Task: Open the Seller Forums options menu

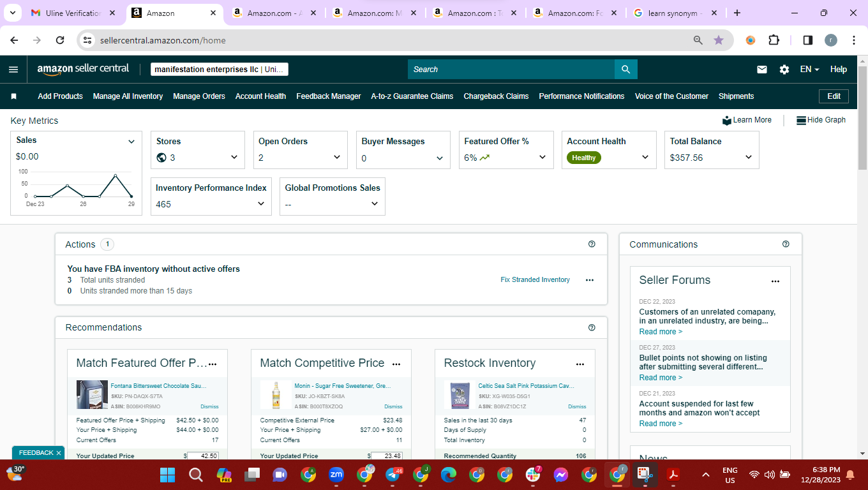Action: coord(775,281)
